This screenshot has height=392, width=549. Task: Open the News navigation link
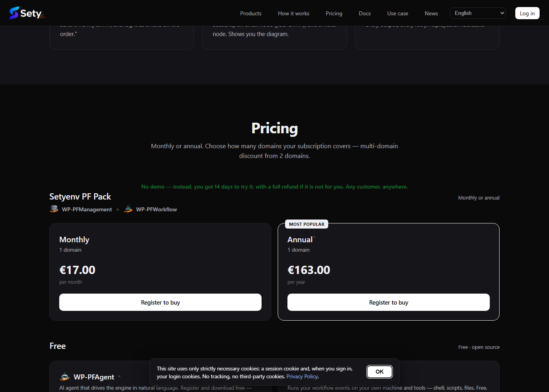pyautogui.click(x=431, y=13)
